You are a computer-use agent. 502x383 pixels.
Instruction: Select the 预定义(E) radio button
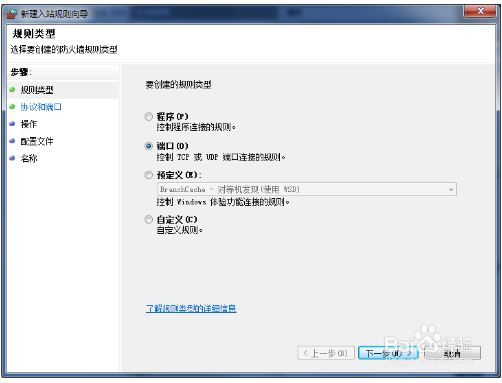pos(149,175)
